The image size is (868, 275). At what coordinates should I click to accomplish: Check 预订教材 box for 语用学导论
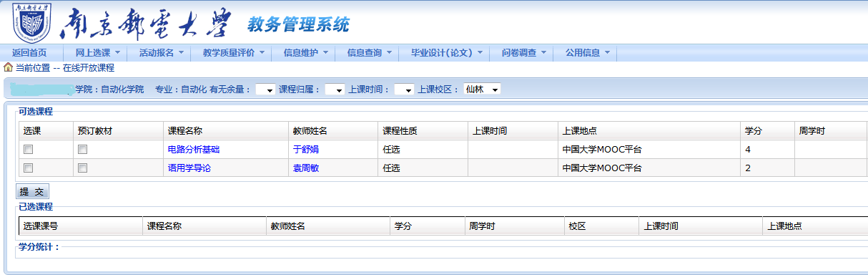pos(83,168)
